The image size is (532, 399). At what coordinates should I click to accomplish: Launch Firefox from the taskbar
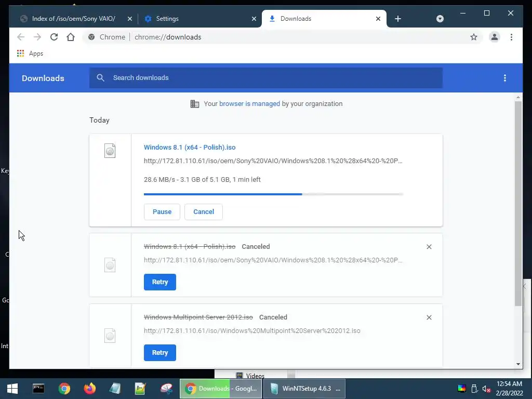click(89, 389)
